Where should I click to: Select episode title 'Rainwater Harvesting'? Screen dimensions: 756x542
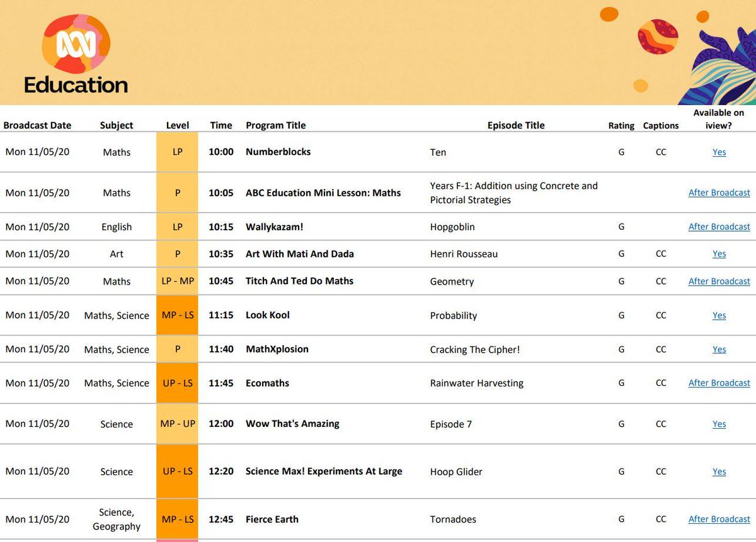[x=477, y=383]
